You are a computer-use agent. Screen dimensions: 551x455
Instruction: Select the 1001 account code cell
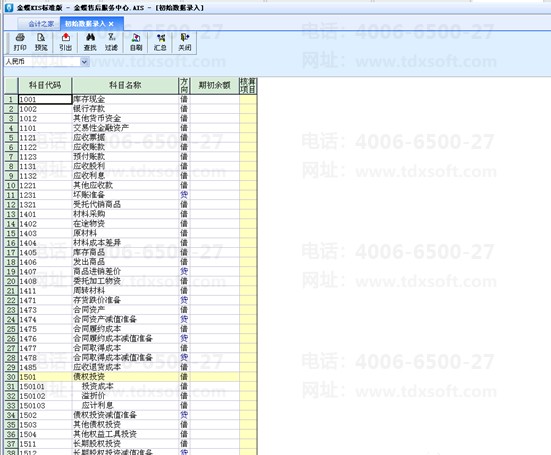(45, 99)
